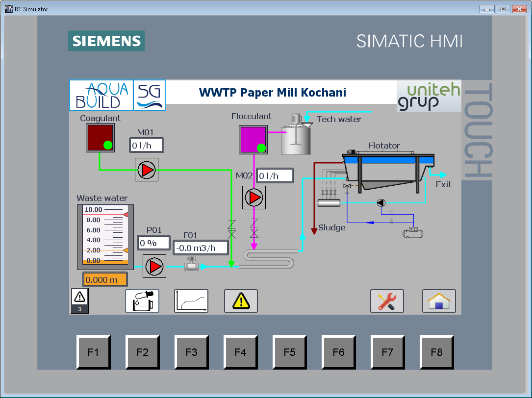Click the P01 waste water pump icon
532x398 pixels.
154,266
